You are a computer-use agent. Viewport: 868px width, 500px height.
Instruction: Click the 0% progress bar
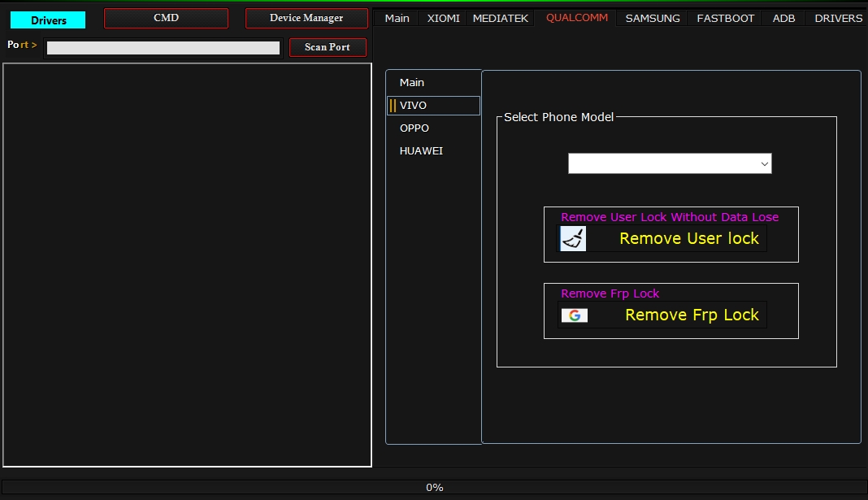434,487
